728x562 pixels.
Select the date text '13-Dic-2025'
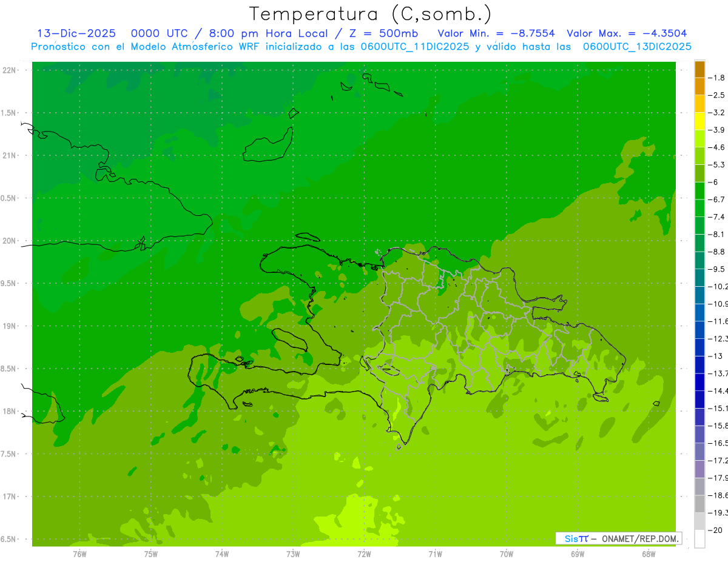pos(76,33)
